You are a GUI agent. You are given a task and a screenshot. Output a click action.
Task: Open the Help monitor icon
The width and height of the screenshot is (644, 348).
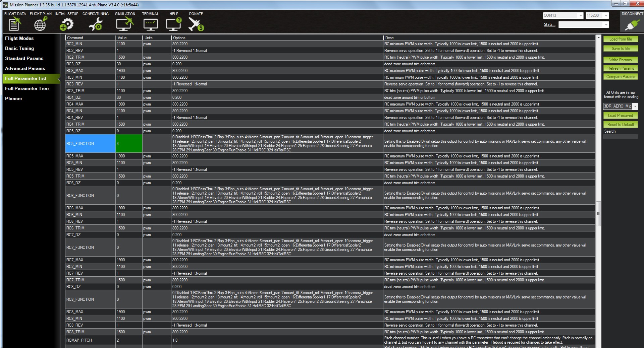click(x=174, y=24)
